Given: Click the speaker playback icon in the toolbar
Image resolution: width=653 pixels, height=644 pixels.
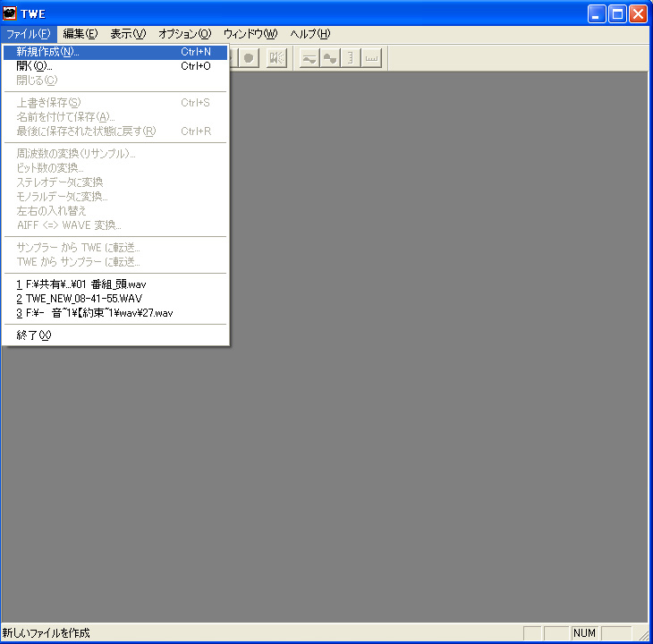Looking at the screenshot, I should tap(276, 58).
